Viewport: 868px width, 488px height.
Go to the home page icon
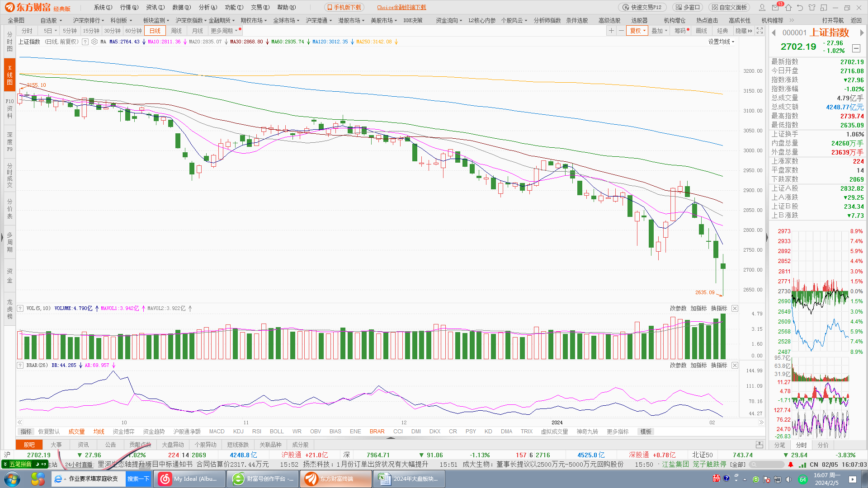coord(788,8)
